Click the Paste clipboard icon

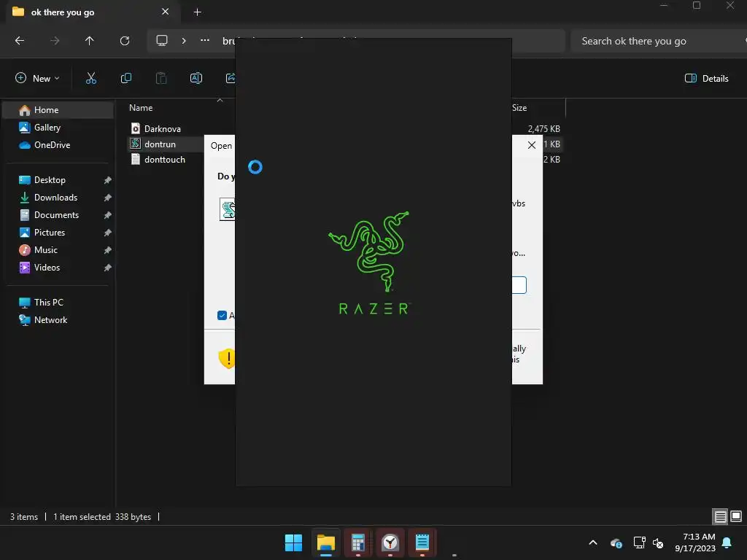tap(161, 78)
